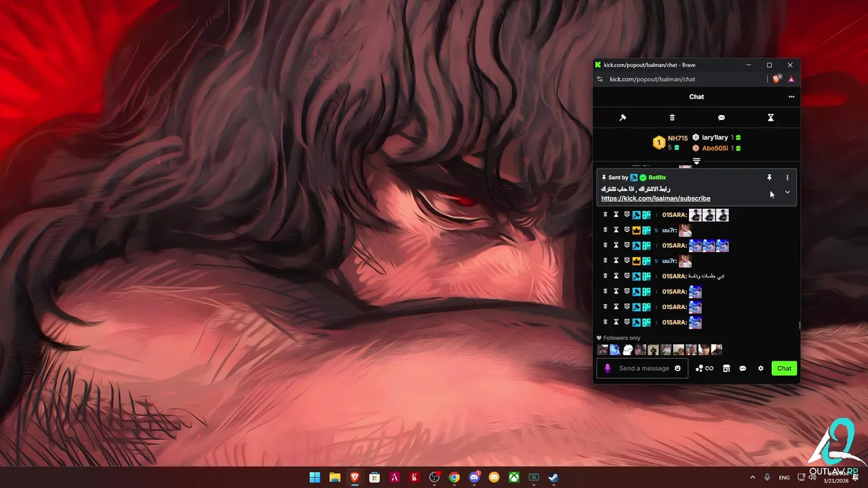Timeout 01SARA on the Arabic text message

click(x=616, y=276)
